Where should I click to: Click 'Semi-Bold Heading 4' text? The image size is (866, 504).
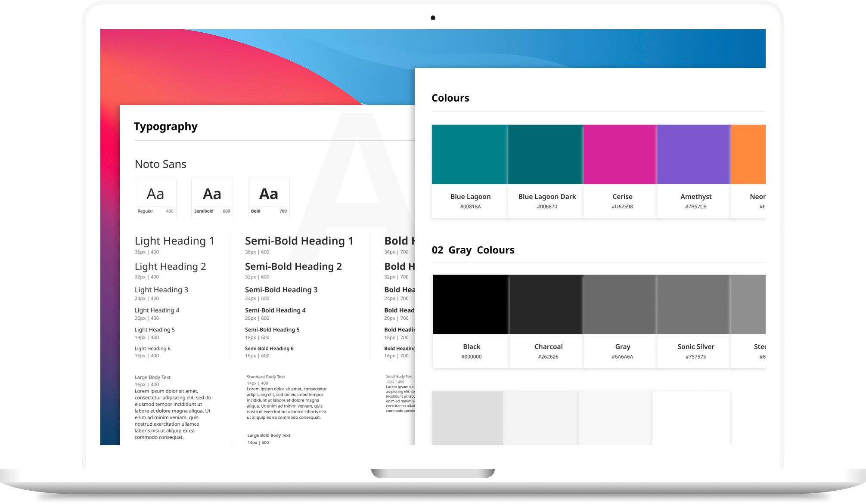click(275, 310)
